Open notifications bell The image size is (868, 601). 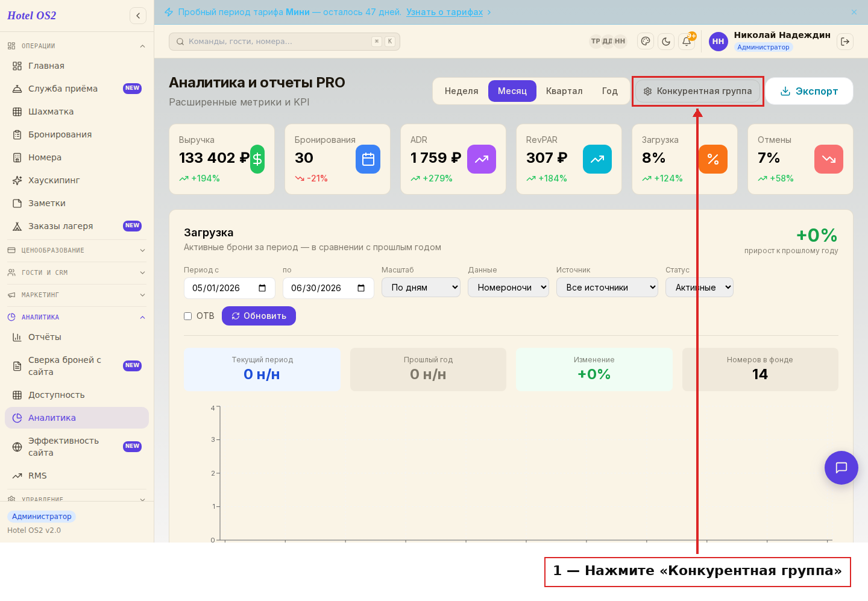pyautogui.click(x=687, y=42)
